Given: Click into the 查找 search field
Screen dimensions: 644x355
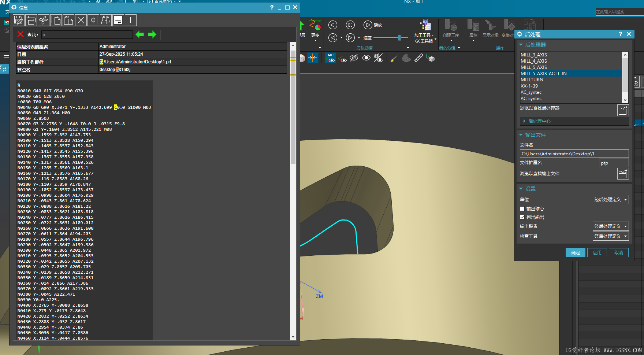Looking at the screenshot, I should coord(87,35).
